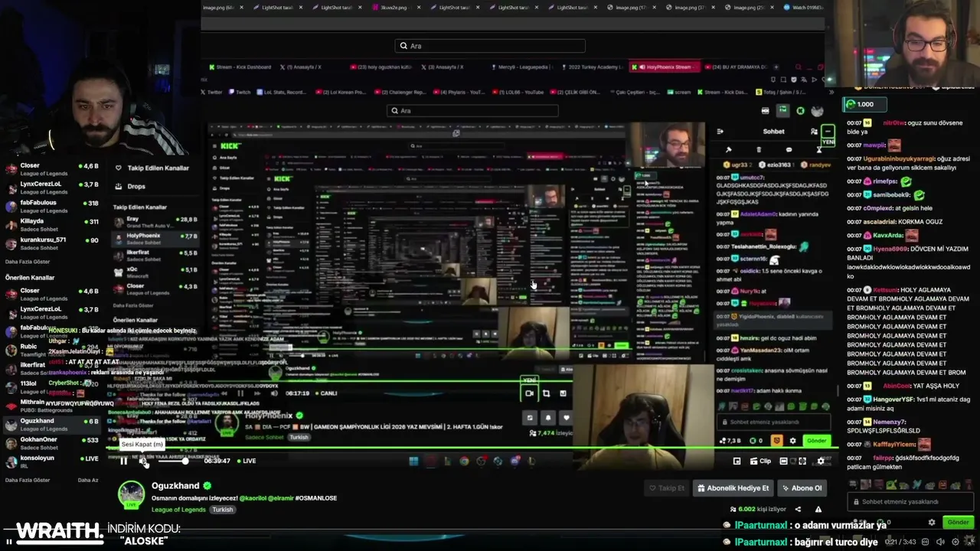Select the Turkish language tag under the title
Screen dimensions: 980x551
(x=222, y=510)
